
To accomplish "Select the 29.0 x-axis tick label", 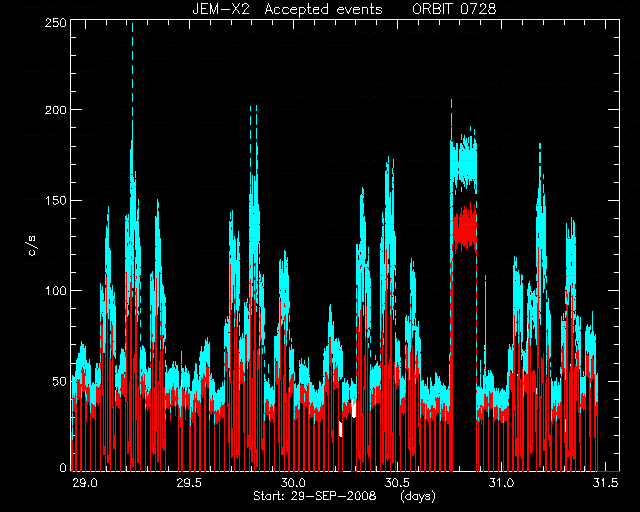I will [85, 483].
